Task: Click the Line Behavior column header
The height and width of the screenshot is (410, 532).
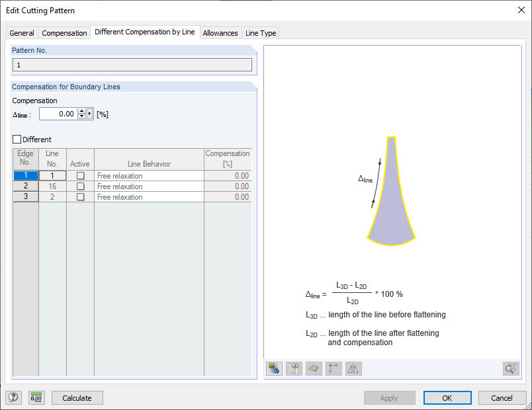Action: [149, 159]
